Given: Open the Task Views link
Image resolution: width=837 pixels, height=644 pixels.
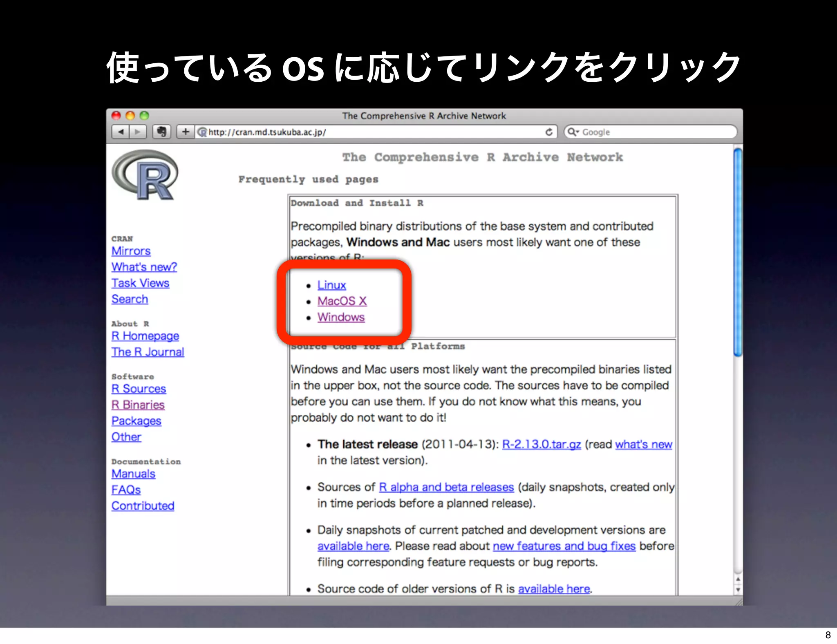Looking at the screenshot, I should (x=141, y=283).
